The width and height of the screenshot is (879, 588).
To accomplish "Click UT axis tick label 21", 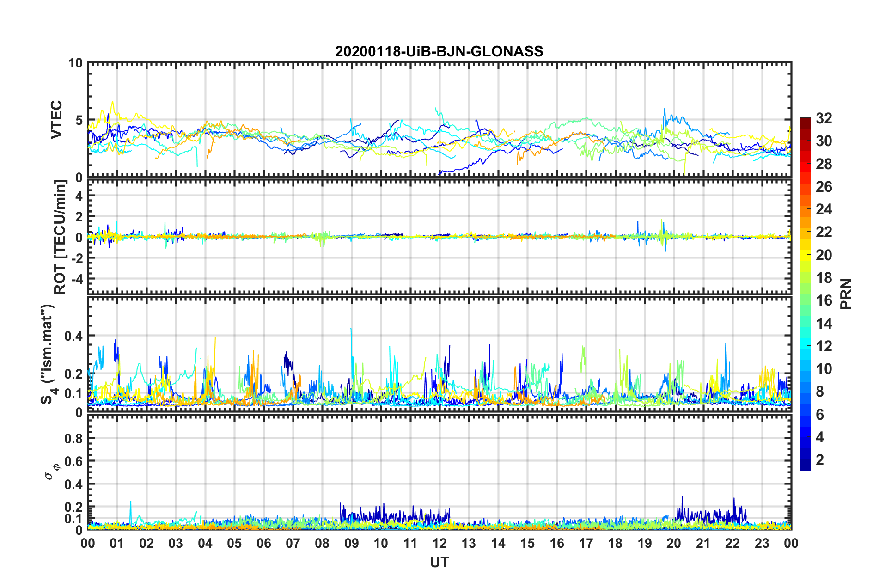I will pyautogui.click(x=703, y=543).
